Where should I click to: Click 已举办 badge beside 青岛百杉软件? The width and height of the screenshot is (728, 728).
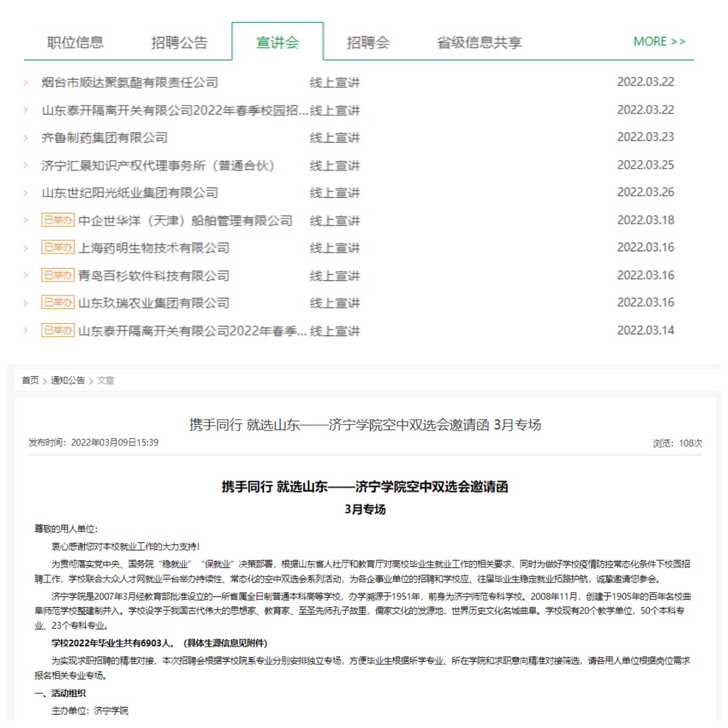pyautogui.click(x=58, y=275)
